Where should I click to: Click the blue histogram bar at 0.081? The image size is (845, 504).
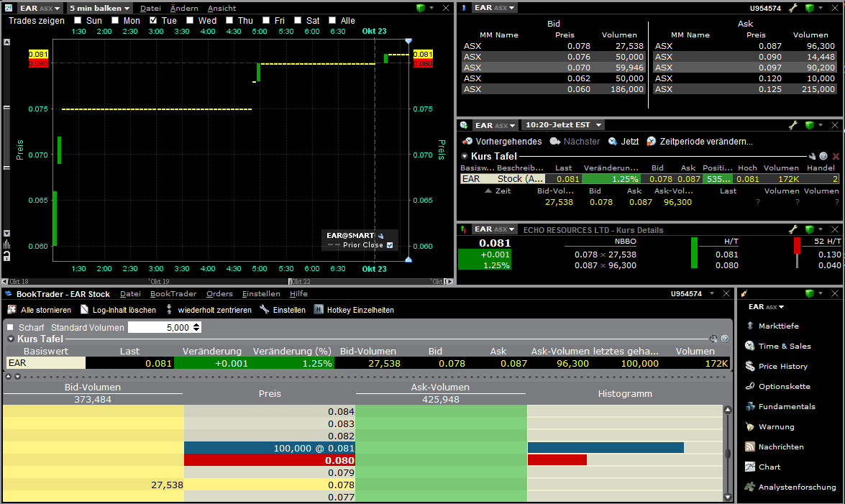[x=606, y=448]
